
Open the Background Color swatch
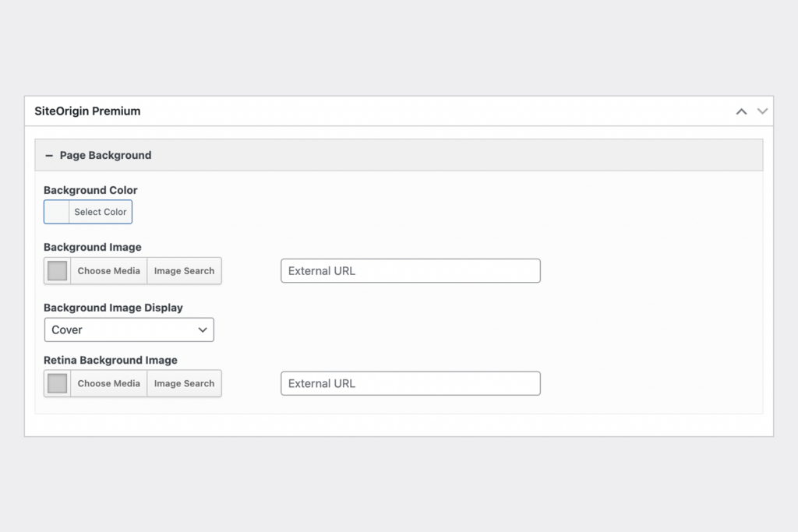[57, 212]
